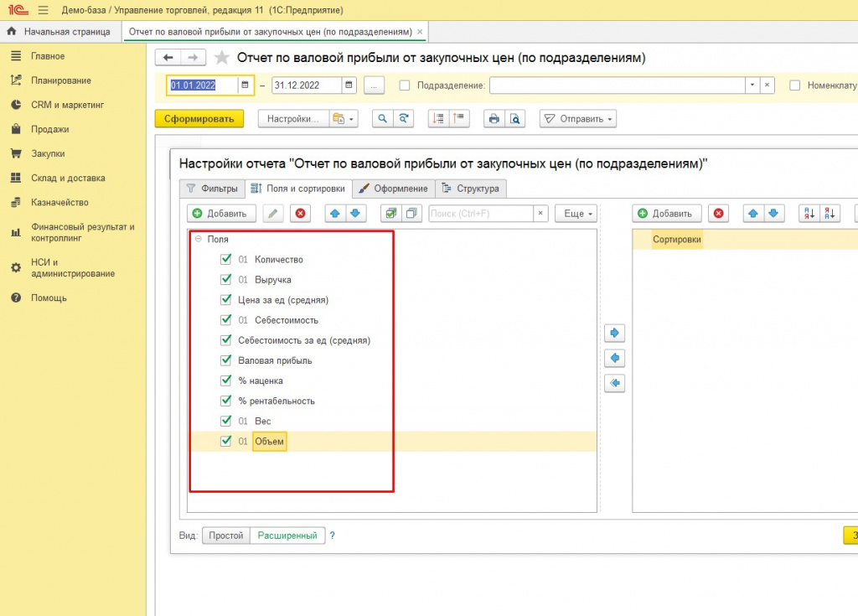Open the Подразделение dropdown list
Screen dimensions: 858x616
click(752, 85)
